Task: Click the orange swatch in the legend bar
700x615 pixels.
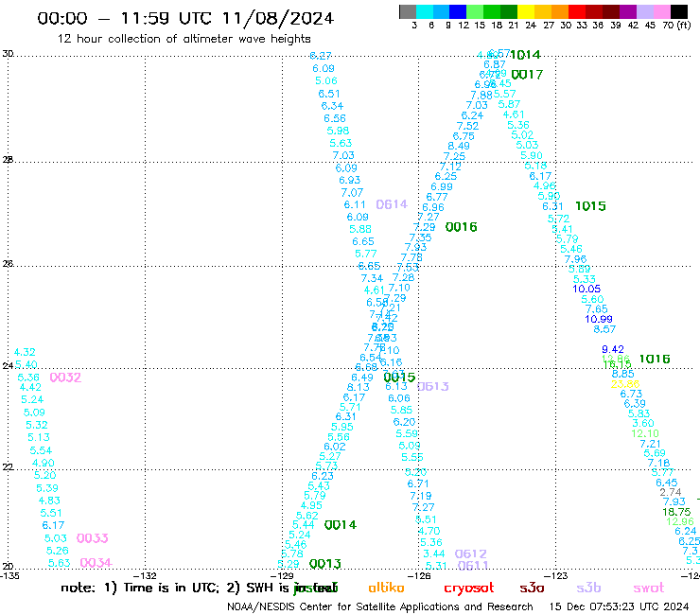Action: 560,11
